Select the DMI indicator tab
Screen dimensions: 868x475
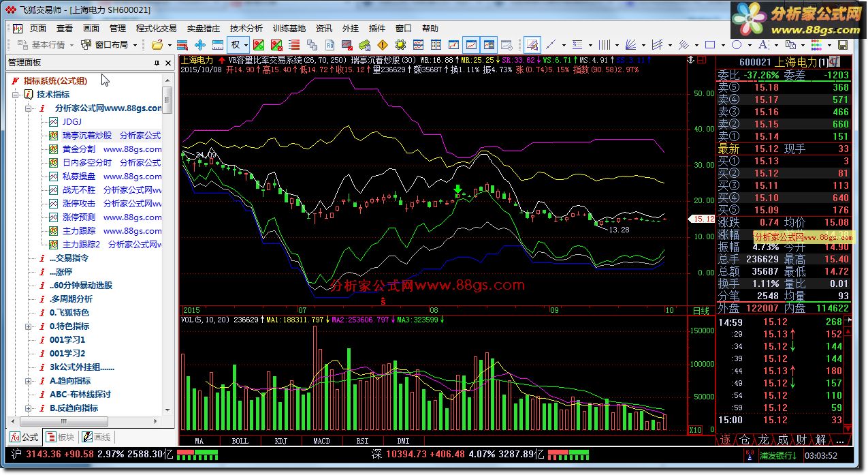point(403,441)
